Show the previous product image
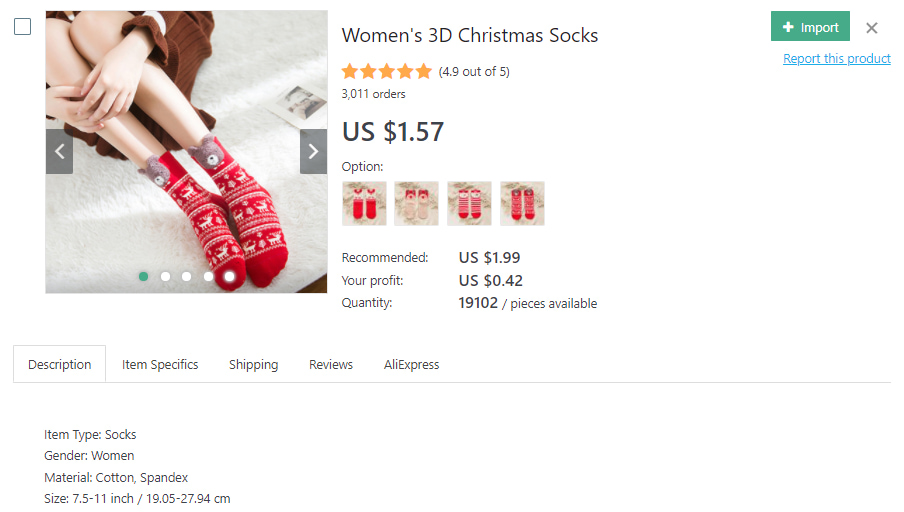This screenshot has width=904, height=512. tap(59, 151)
